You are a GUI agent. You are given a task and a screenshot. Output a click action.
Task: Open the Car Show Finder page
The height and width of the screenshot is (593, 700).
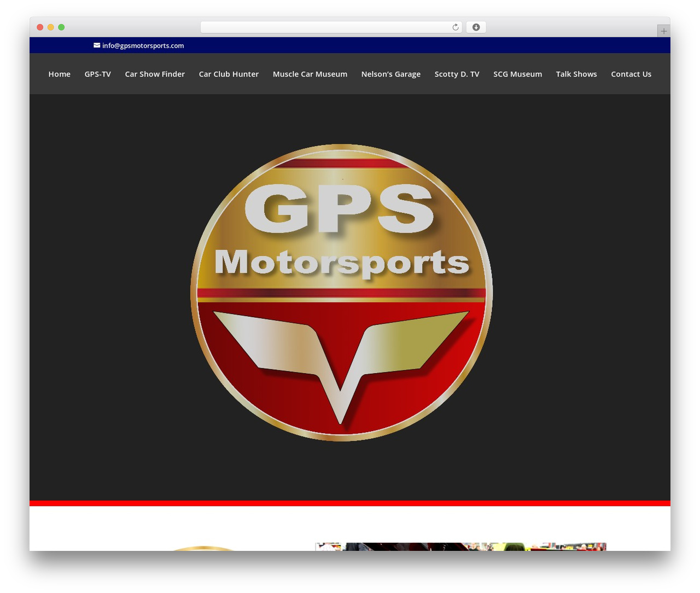tap(155, 74)
